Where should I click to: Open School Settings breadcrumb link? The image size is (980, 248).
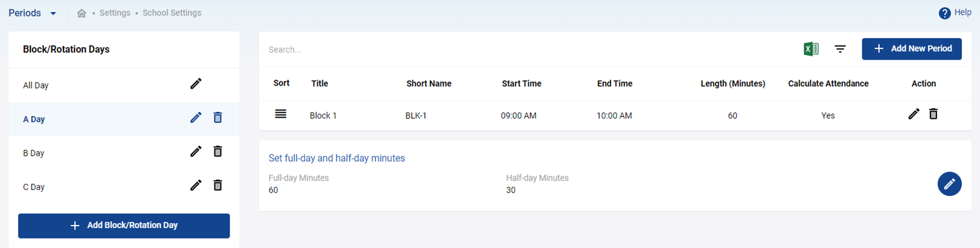(x=172, y=13)
